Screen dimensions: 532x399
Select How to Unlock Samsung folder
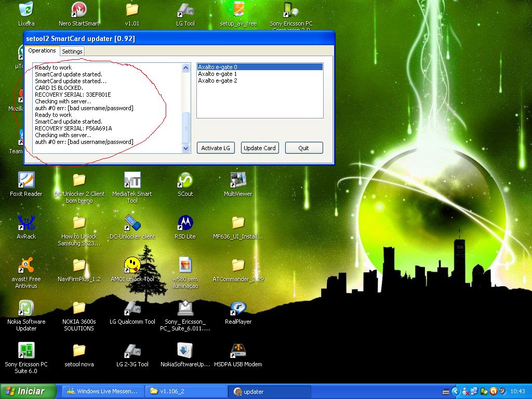pyautogui.click(x=79, y=222)
